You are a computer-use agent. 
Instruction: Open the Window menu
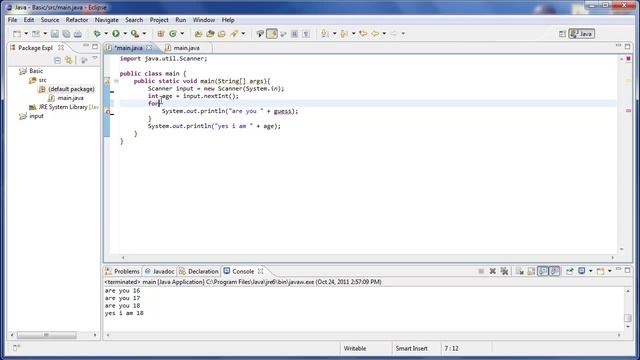[204, 20]
